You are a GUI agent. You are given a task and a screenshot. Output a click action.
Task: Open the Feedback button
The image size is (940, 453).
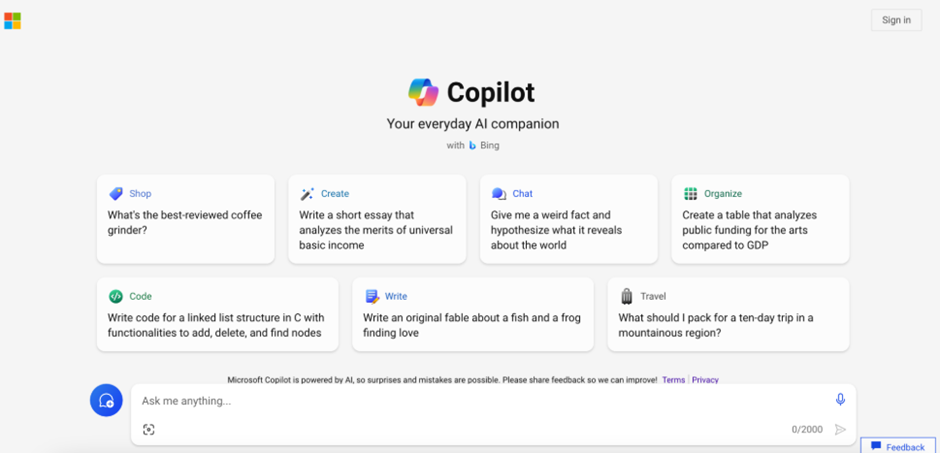[897, 446]
